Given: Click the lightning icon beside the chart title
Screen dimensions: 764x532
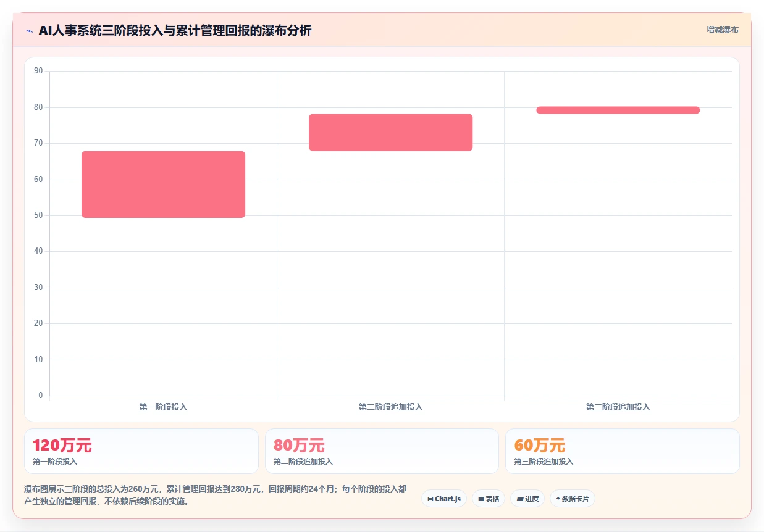Looking at the screenshot, I should [29, 31].
